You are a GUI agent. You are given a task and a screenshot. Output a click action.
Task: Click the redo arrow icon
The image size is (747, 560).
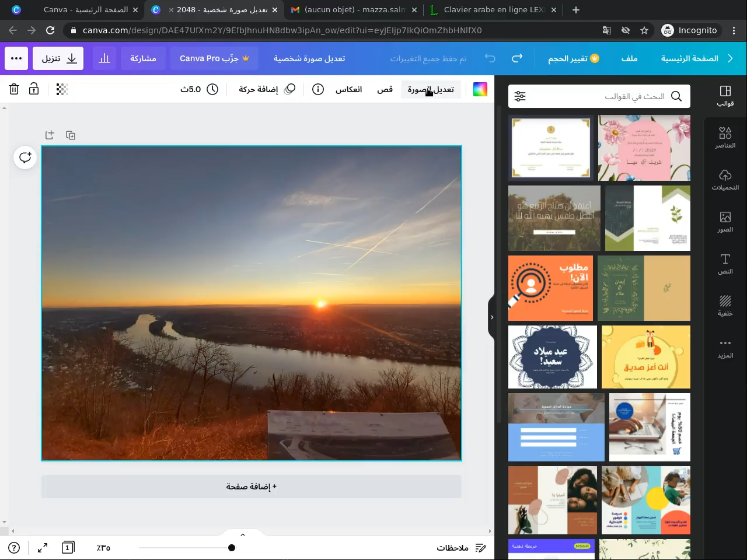tap(517, 58)
